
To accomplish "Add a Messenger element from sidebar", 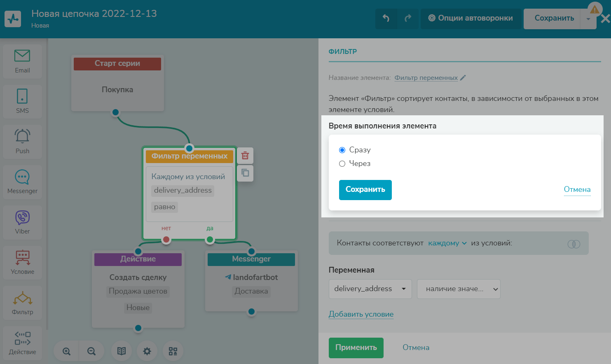I will coord(22,182).
